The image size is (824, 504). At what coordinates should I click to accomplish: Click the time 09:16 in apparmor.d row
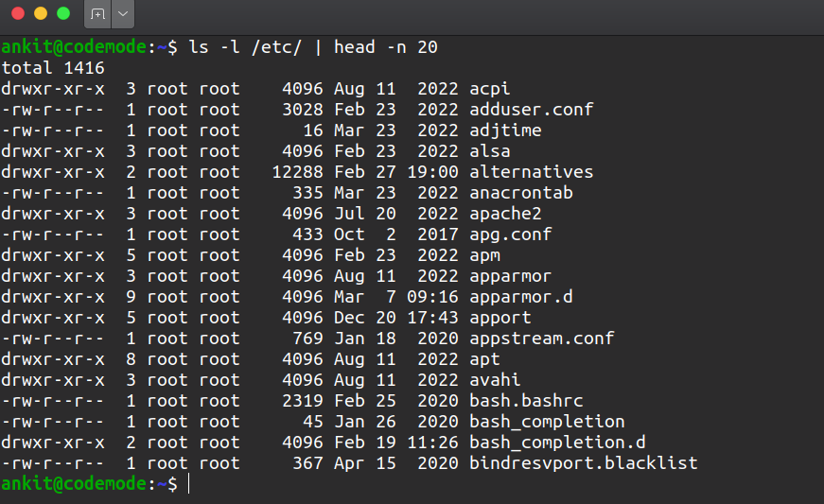click(x=432, y=297)
